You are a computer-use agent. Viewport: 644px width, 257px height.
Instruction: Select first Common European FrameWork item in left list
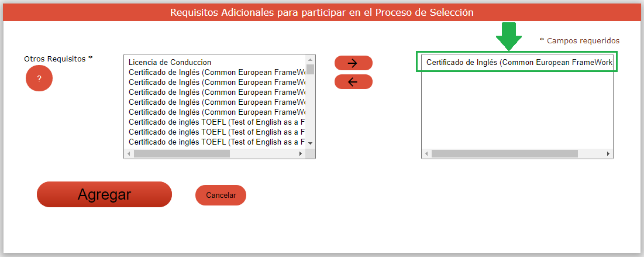[216, 72]
